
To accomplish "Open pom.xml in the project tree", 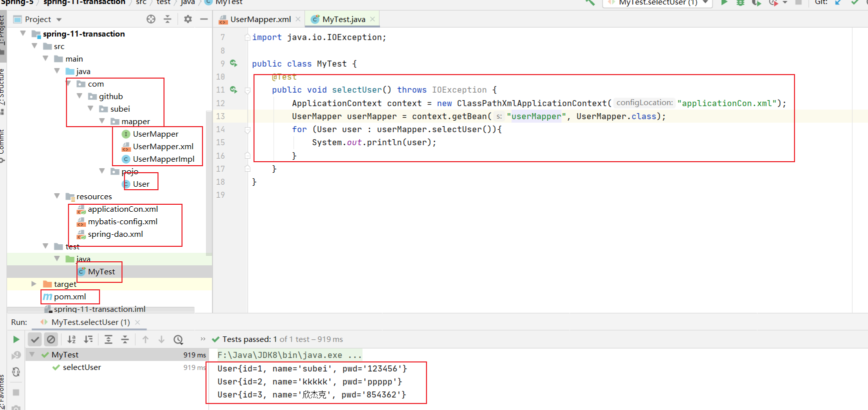I will (x=69, y=296).
